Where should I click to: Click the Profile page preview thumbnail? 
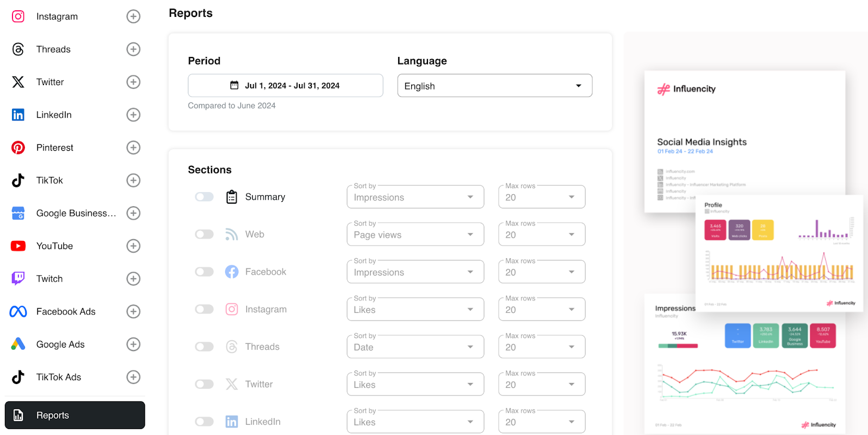[x=779, y=253]
